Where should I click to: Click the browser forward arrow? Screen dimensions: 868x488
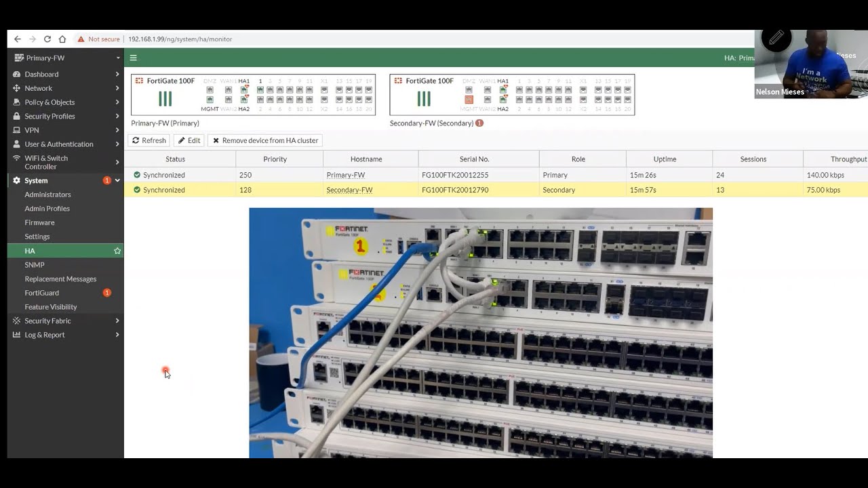(x=33, y=39)
